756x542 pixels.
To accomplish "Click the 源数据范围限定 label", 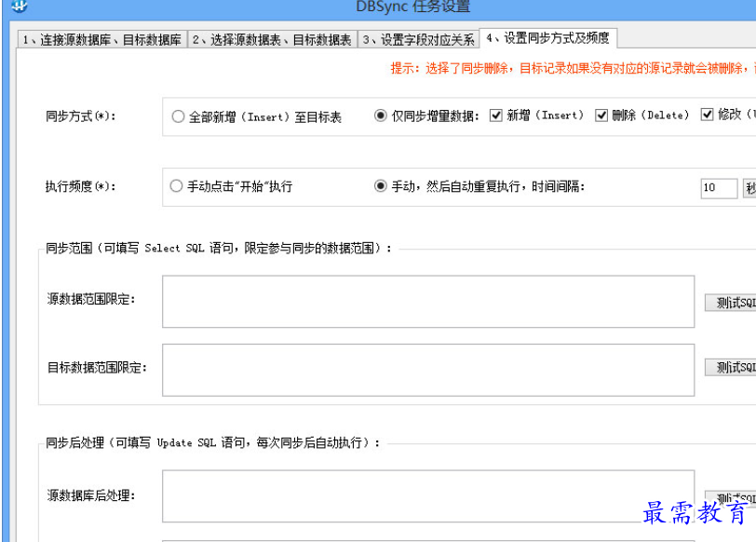I will (x=91, y=299).
